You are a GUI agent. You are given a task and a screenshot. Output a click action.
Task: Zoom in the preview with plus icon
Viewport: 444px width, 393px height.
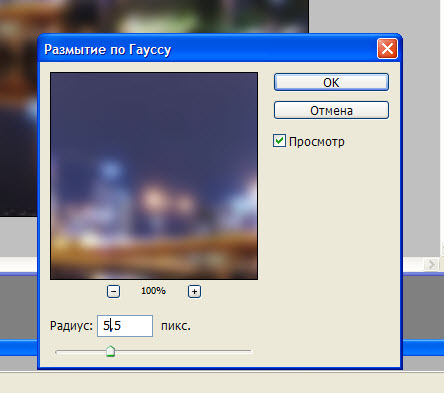194,291
